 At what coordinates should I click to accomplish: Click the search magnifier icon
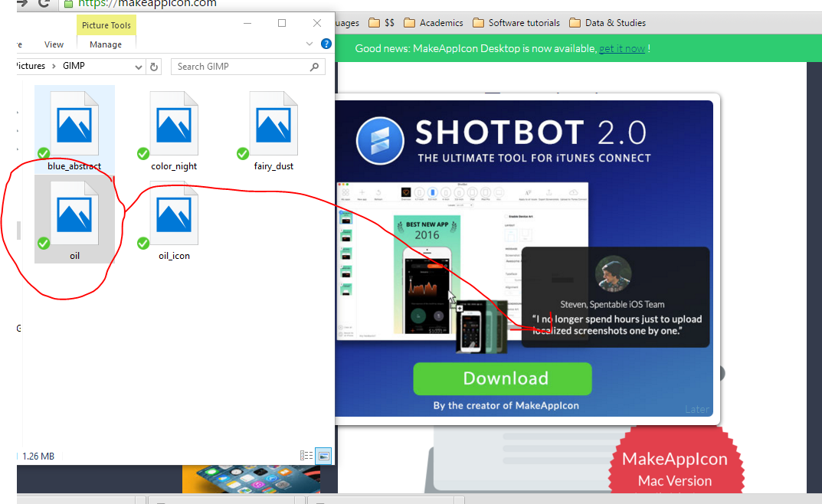[315, 67]
